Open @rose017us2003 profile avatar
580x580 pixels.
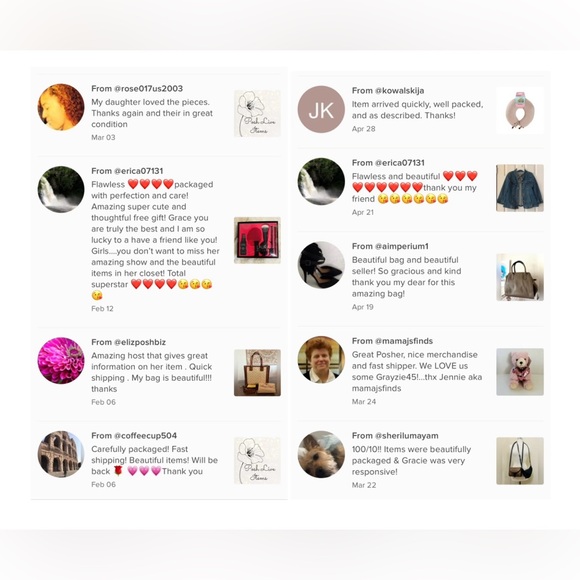point(61,107)
